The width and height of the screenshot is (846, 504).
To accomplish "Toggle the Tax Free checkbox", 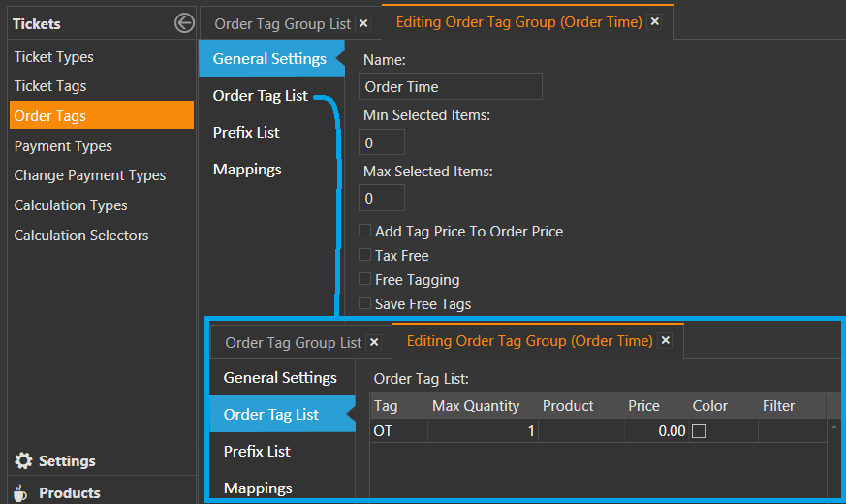I will click(x=364, y=256).
